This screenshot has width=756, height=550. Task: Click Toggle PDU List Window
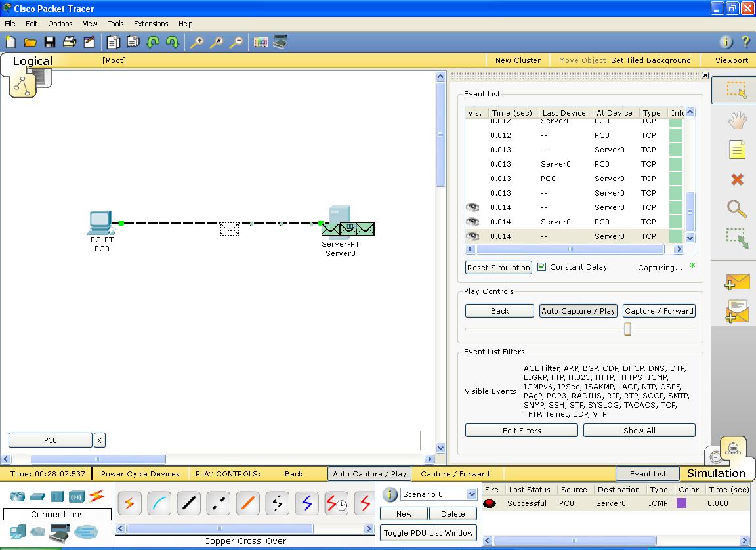coord(428,533)
